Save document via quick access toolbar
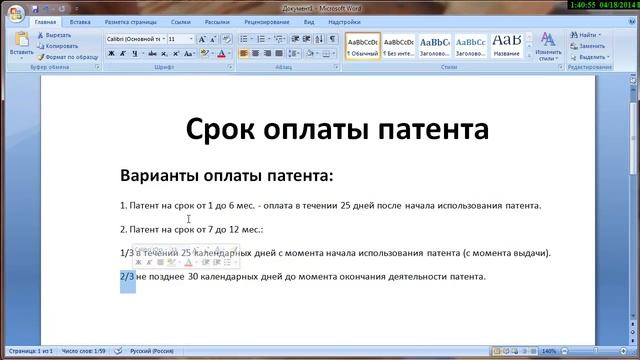The width and height of the screenshot is (640, 360). click(x=35, y=9)
